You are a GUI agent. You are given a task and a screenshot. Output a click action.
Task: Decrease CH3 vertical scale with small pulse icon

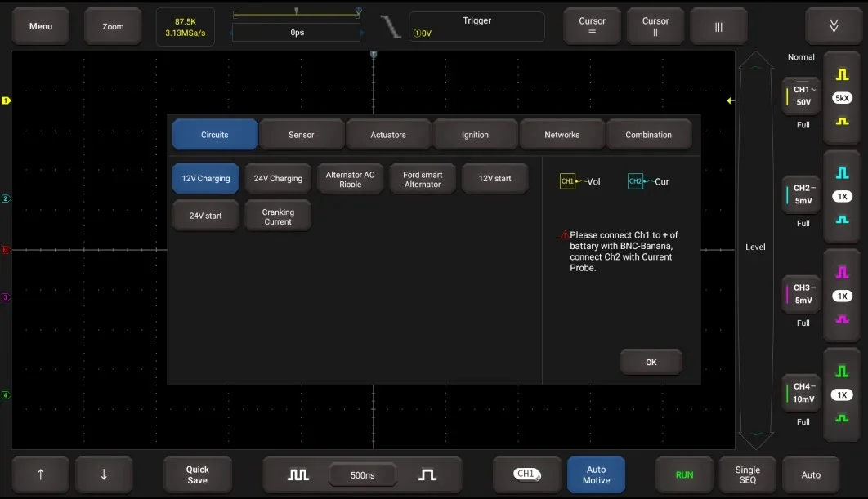click(842, 319)
